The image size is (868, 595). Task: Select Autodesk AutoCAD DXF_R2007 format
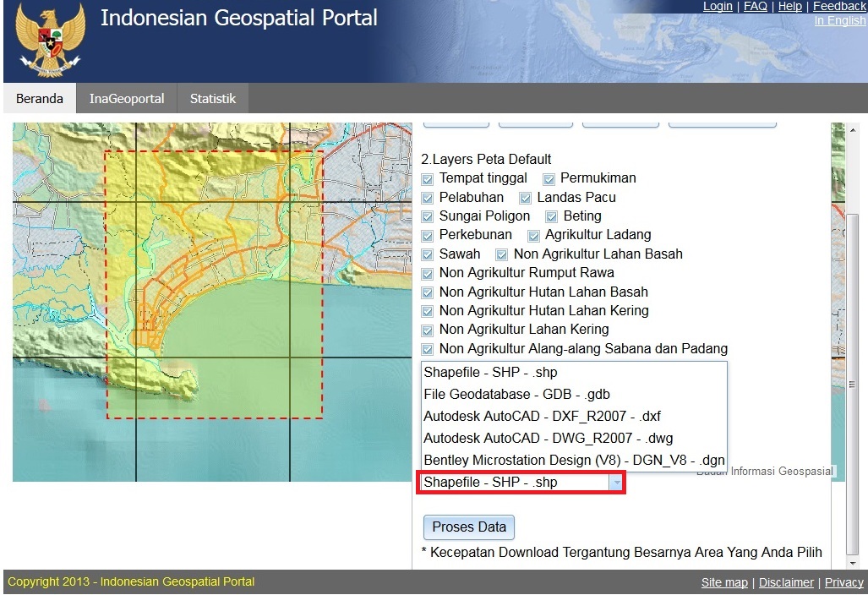[574, 416]
